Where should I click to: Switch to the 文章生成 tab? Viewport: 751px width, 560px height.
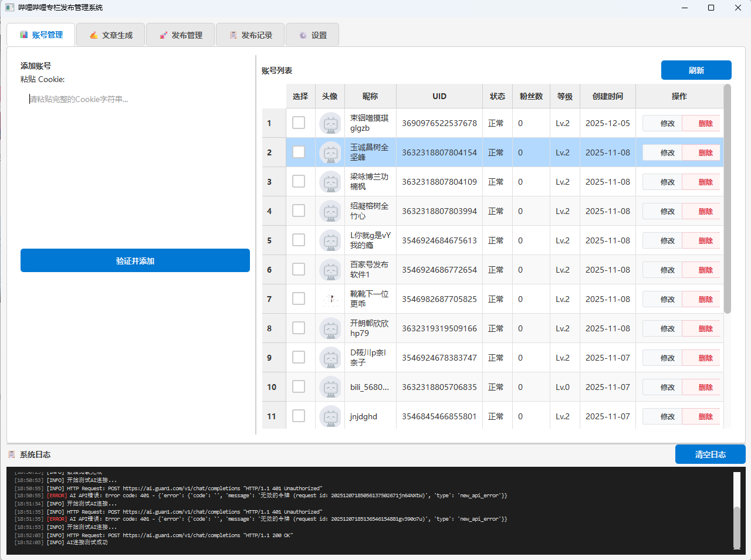click(x=111, y=35)
